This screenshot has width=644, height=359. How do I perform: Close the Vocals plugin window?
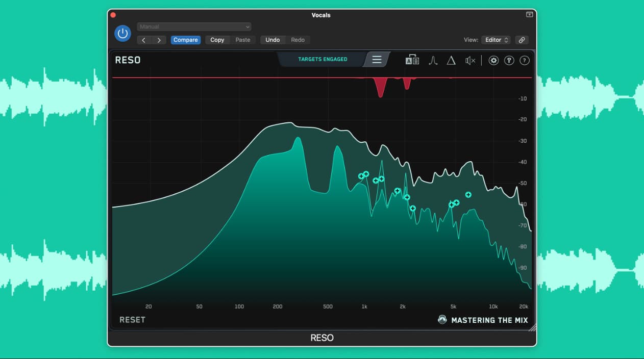click(113, 15)
